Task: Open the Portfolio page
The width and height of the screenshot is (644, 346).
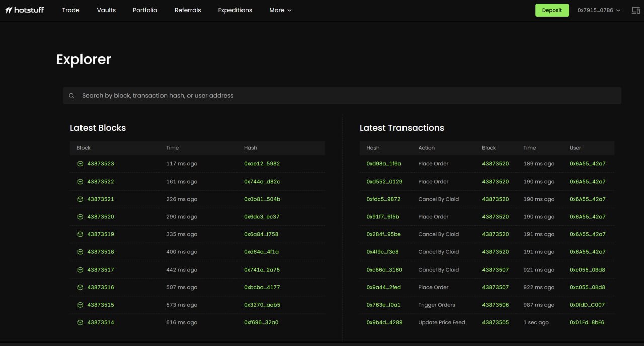Action: click(x=145, y=10)
